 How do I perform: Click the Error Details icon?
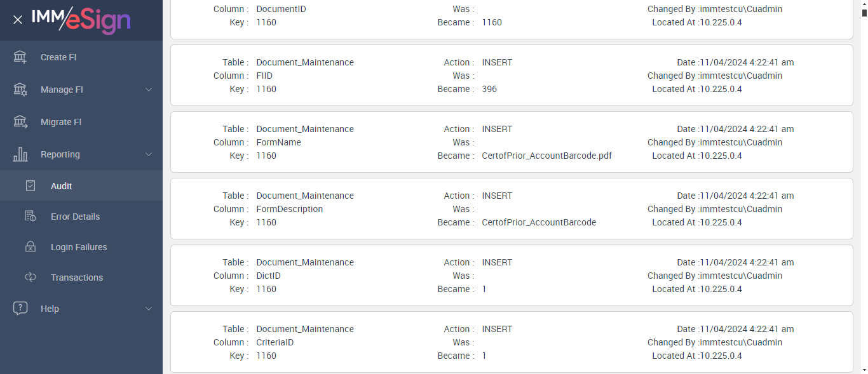[x=30, y=217]
